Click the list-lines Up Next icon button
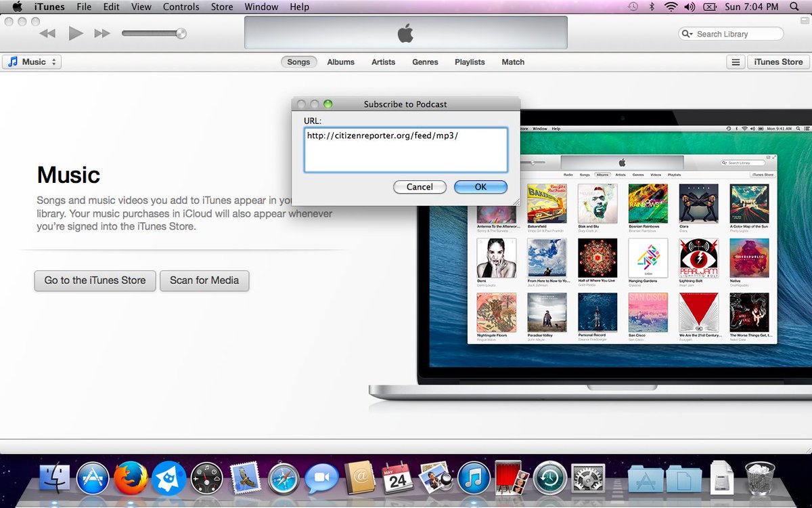This screenshot has width=812, height=508. click(x=736, y=62)
